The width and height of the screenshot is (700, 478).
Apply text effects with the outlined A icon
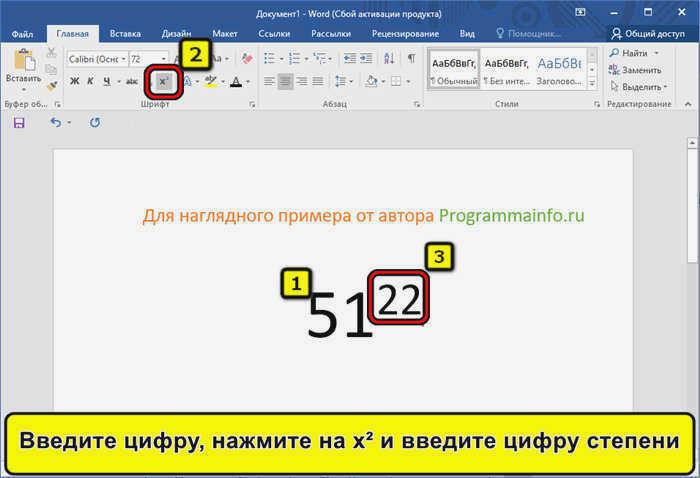tap(188, 81)
